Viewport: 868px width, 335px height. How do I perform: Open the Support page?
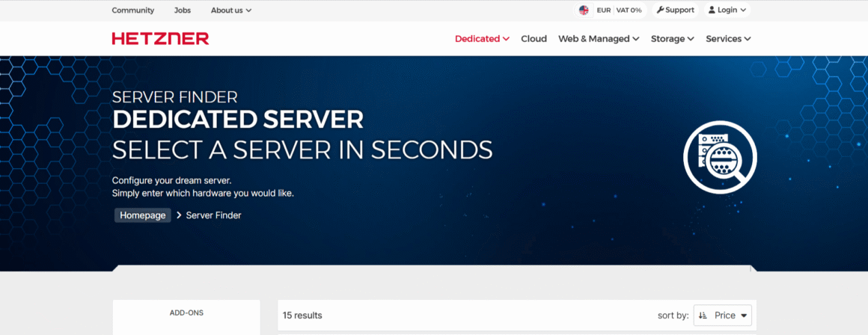click(x=676, y=10)
